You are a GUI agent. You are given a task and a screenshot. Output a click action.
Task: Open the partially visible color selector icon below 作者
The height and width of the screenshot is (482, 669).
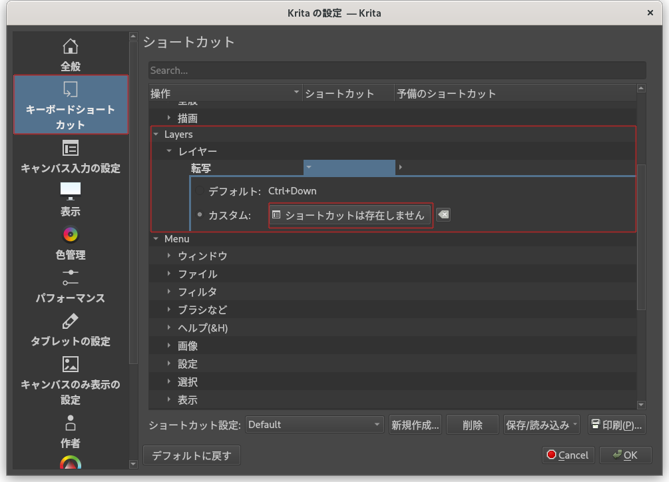(x=70, y=462)
